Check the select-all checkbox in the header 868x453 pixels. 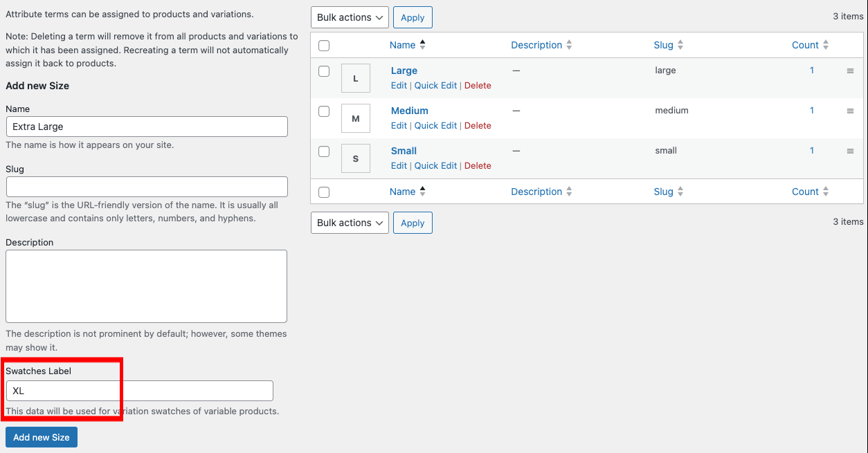click(x=324, y=44)
